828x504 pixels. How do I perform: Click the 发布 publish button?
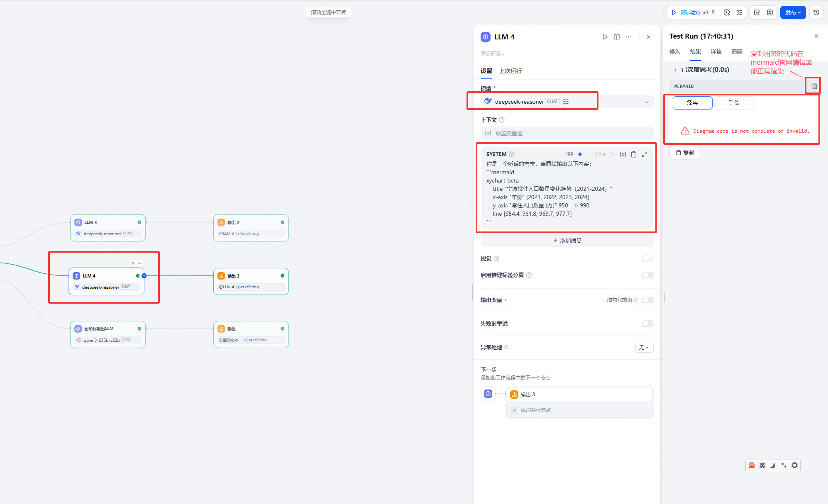pos(792,12)
